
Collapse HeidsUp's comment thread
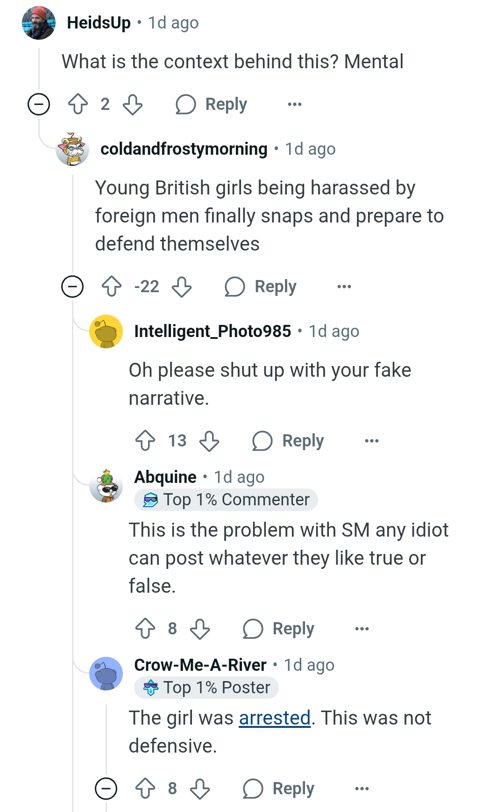(39, 104)
